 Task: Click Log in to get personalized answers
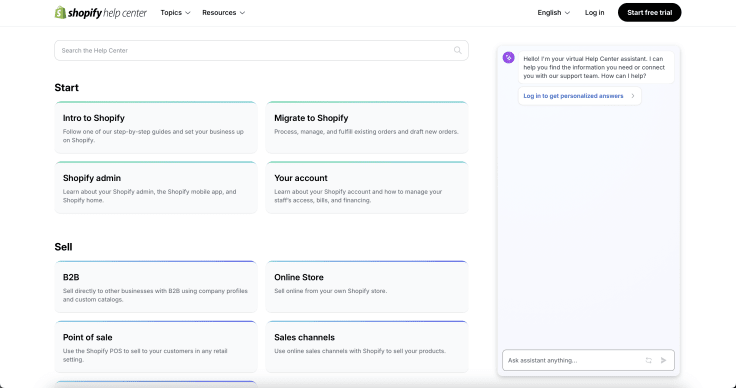click(579, 96)
